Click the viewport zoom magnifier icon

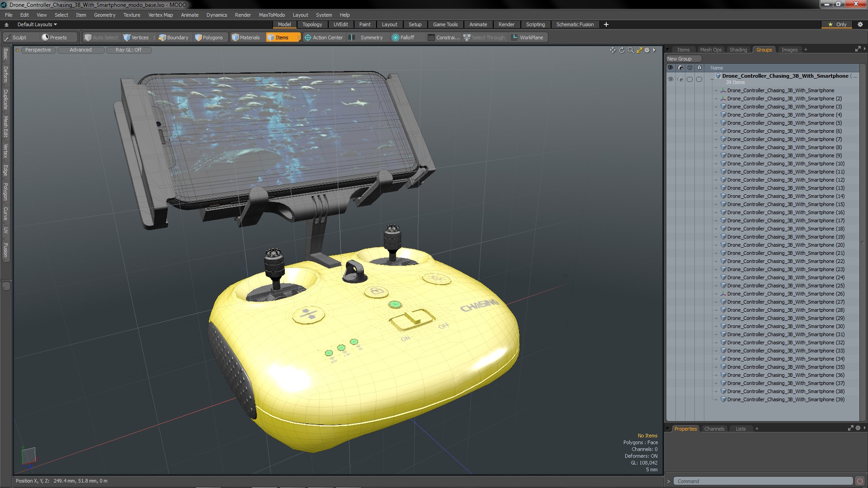click(631, 50)
